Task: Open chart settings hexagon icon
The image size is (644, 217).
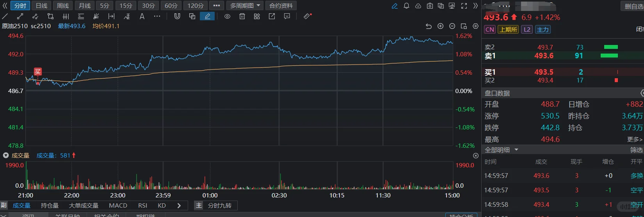Action: point(475,26)
